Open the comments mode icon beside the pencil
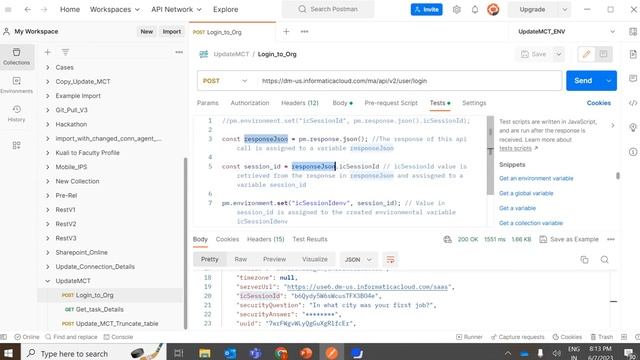This screenshot has width=640, height=360. 603,54
